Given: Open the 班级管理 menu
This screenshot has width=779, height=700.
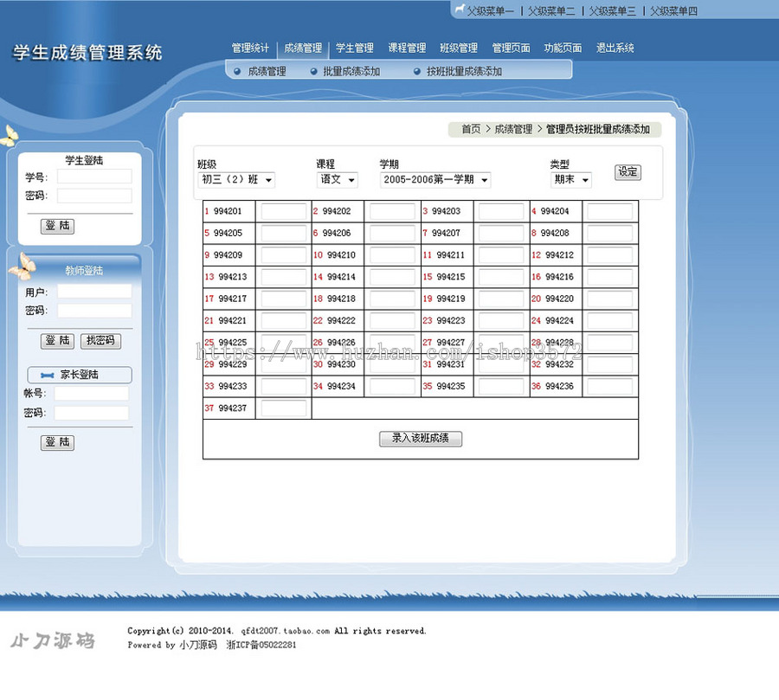Looking at the screenshot, I should pyautogui.click(x=459, y=48).
